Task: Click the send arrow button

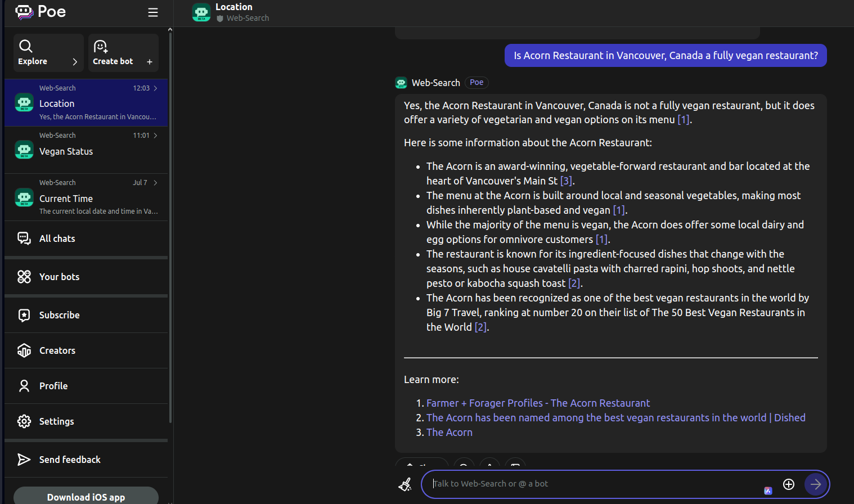Action: coord(816,484)
